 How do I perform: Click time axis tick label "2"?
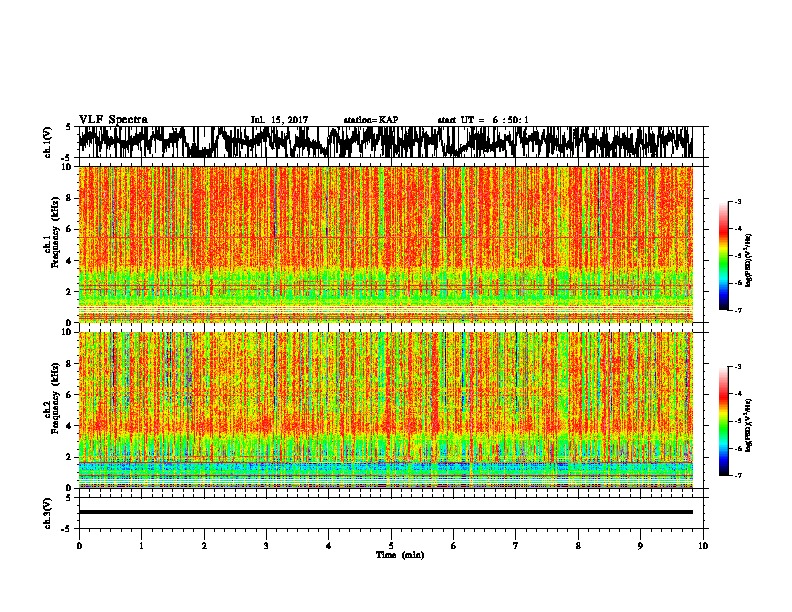click(x=204, y=546)
